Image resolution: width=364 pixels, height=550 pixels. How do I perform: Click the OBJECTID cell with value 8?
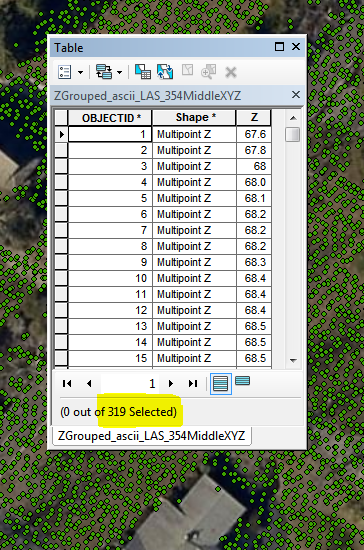click(x=110, y=247)
